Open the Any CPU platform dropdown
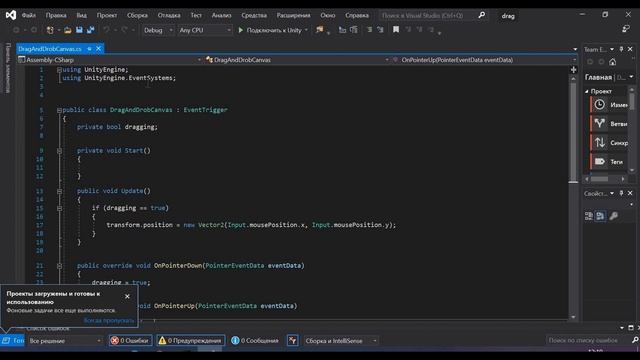 pyautogui.click(x=204, y=30)
